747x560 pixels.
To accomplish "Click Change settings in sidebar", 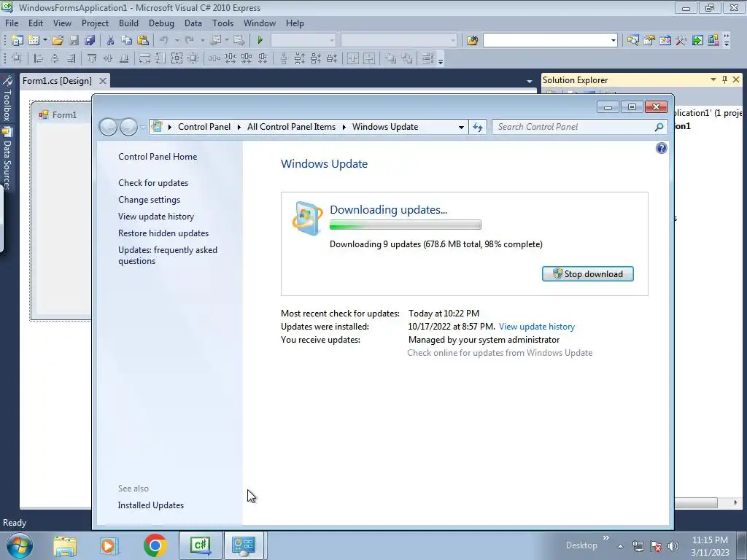I will tap(149, 200).
